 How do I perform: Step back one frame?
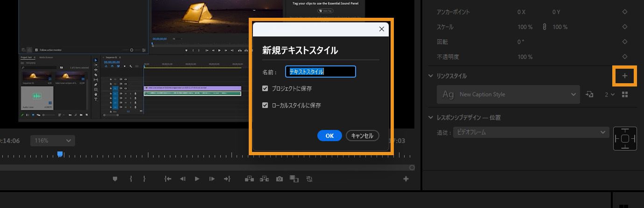(183, 179)
